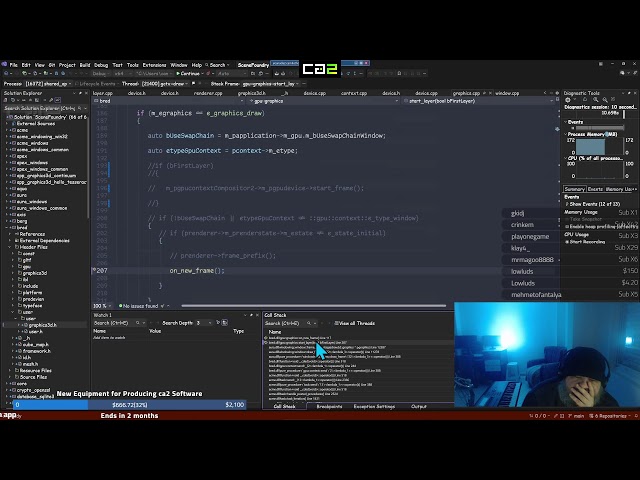This screenshot has height=480, width=640.
Task: Open the Thread selector dropdown
Action: pyautogui.click(x=165, y=84)
